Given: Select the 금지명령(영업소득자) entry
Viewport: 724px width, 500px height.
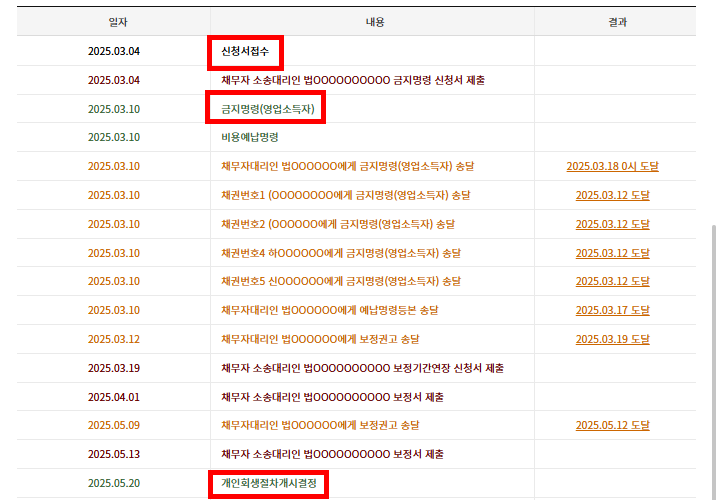Looking at the screenshot, I should 267,108.
